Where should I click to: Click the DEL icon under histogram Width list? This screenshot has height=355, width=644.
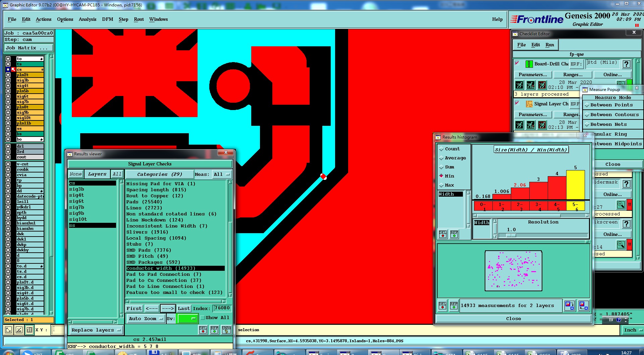(x=443, y=234)
